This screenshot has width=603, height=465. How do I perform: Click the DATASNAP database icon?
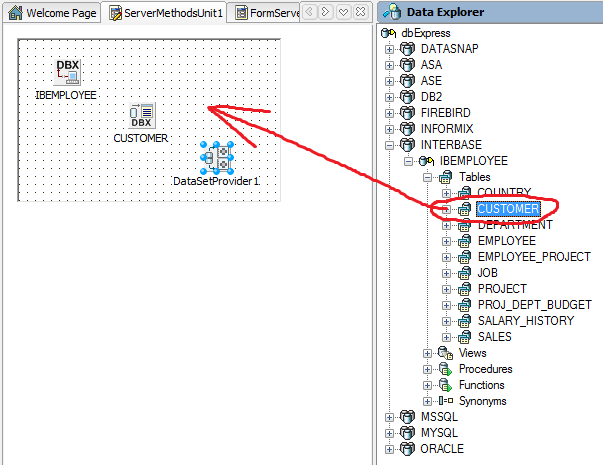407,49
